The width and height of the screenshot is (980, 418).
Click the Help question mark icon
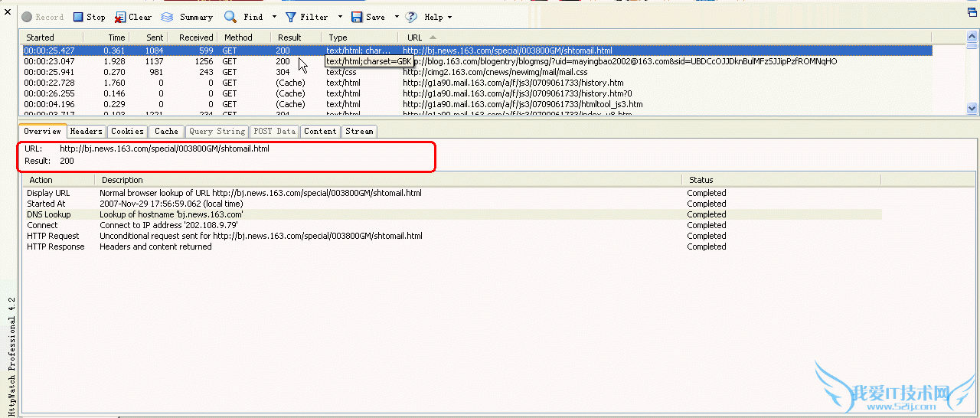(412, 17)
